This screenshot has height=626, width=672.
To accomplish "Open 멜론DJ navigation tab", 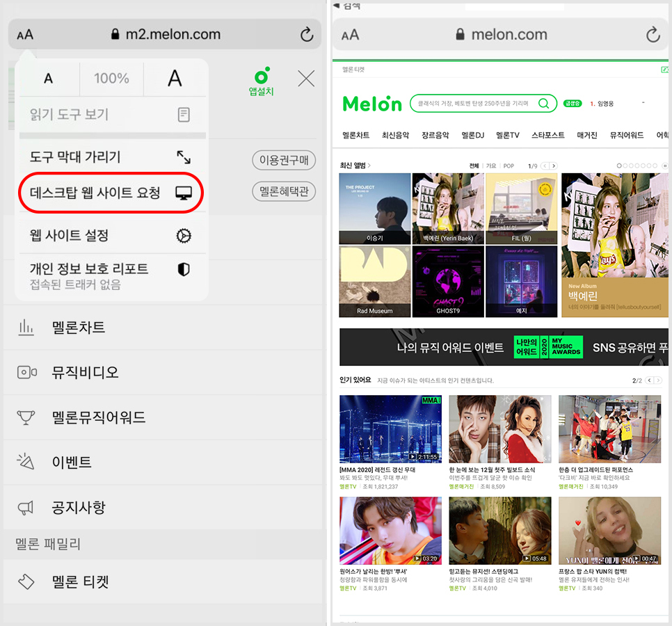I will (x=473, y=135).
